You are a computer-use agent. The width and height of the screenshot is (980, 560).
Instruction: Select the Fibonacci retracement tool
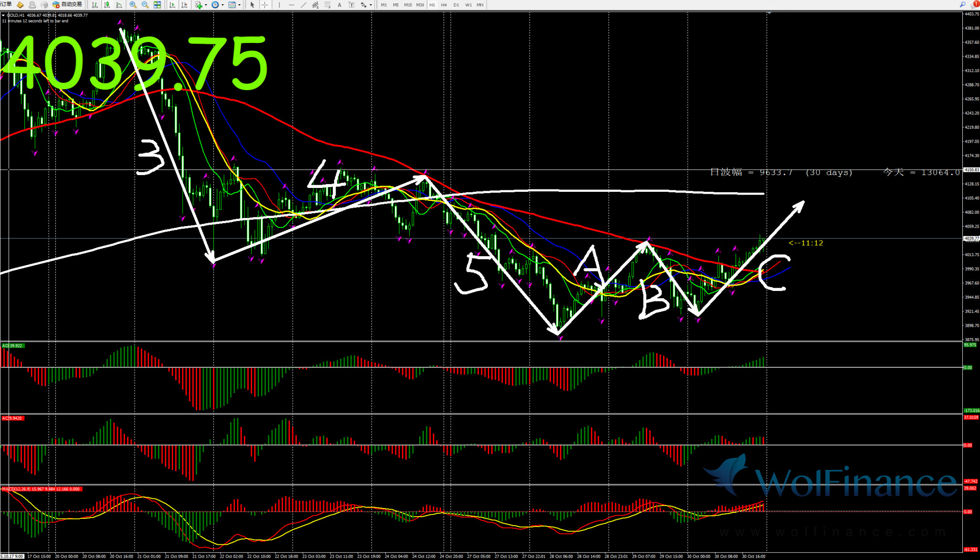(327, 5)
